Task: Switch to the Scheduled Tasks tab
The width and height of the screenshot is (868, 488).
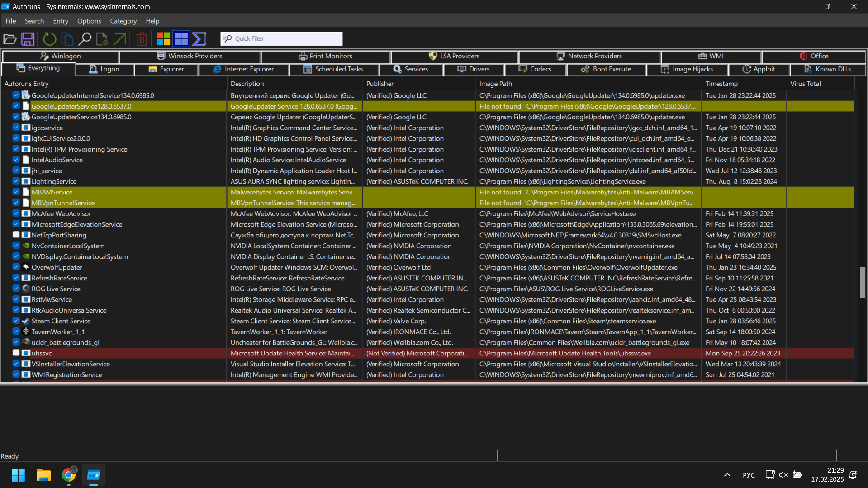Action: 333,69
